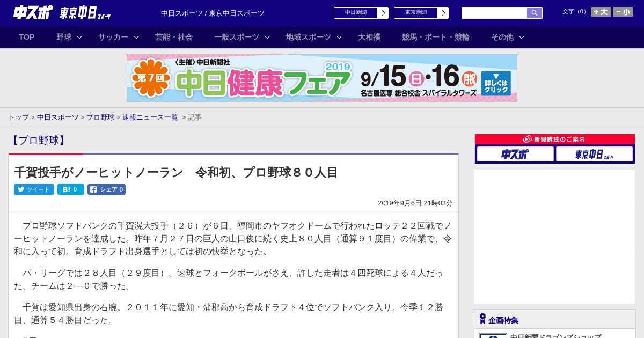Open the 野球 navigation menu

(x=64, y=37)
